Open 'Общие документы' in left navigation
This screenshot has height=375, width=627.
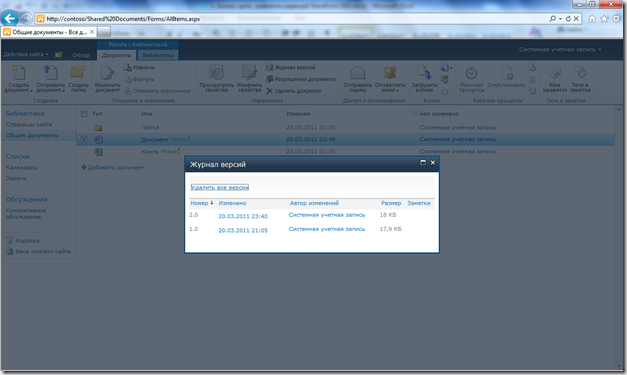32,135
